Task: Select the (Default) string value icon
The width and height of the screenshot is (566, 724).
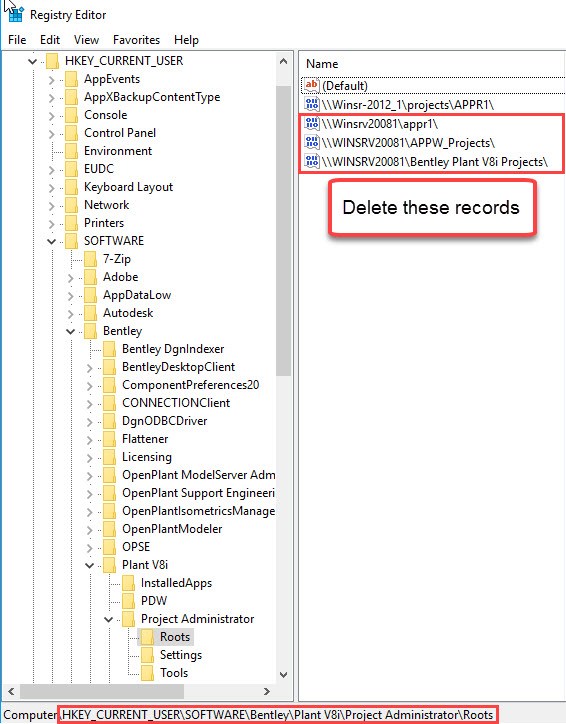Action: 312,85
